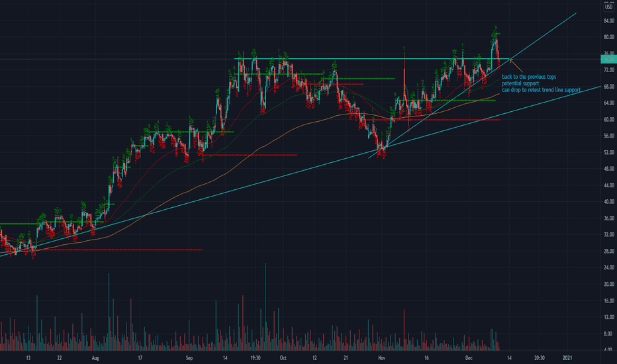Viewport: 617px width, 364px height.
Task: Select 'can drop to retest trend line support' text
Action: tap(541, 90)
